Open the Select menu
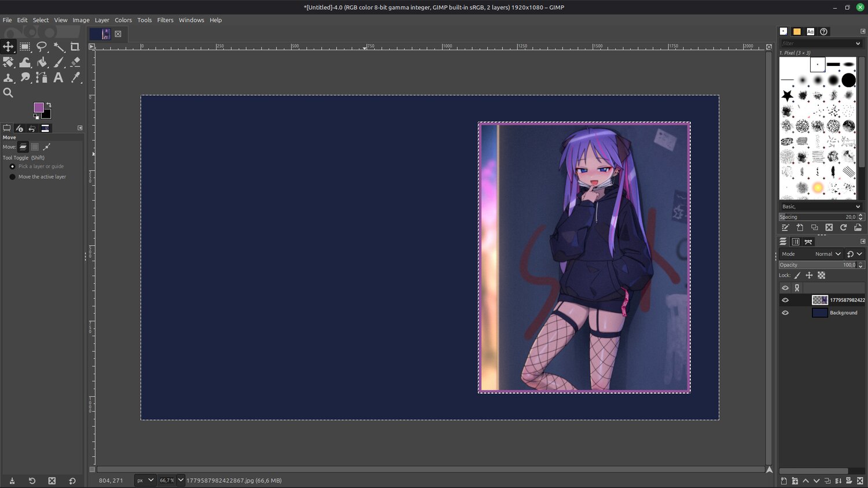This screenshot has height=488, width=868. click(41, 20)
